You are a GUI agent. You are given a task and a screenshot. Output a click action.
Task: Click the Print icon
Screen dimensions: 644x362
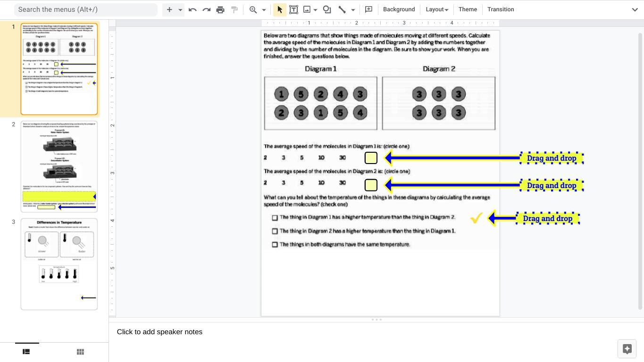(x=220, y=9)
